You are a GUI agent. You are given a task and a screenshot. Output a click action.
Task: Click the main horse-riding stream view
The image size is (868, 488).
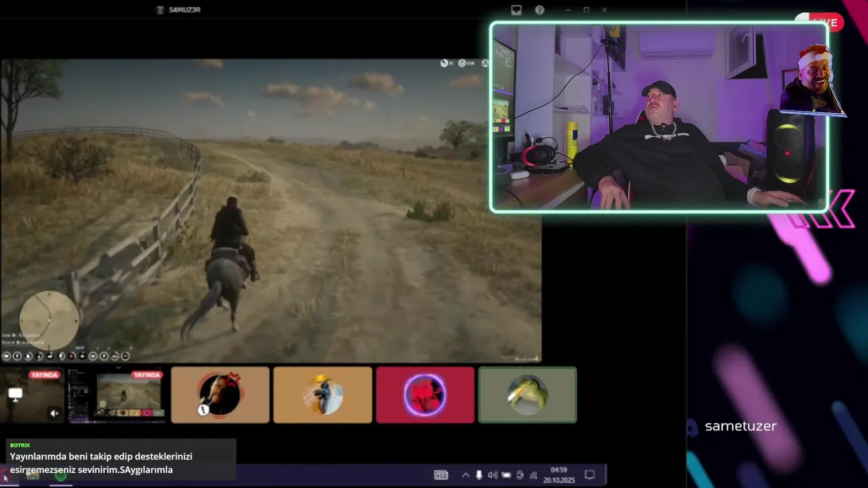point(271,210)
